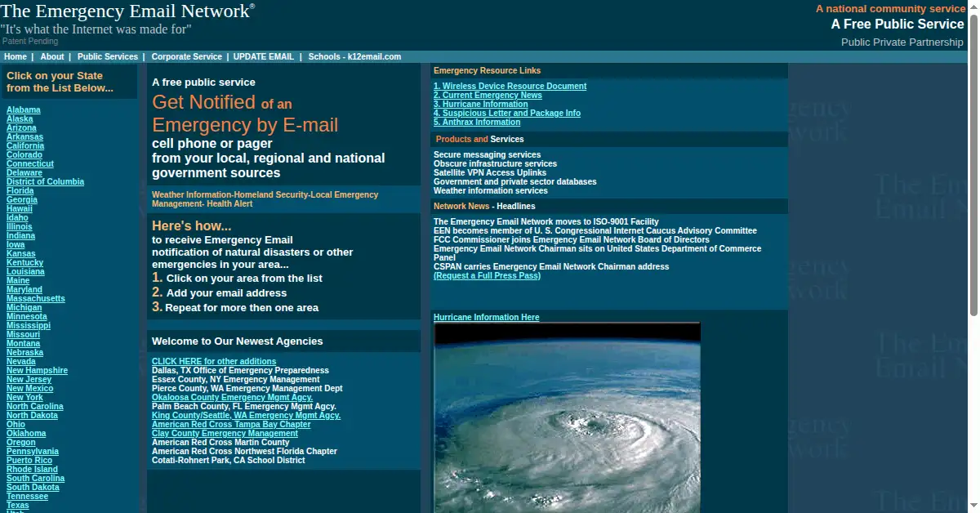The width and height of the screenshot is (980, 513).
Task: Click the Arizona state link
Action: pyautogui.click(x=21, y=127)
